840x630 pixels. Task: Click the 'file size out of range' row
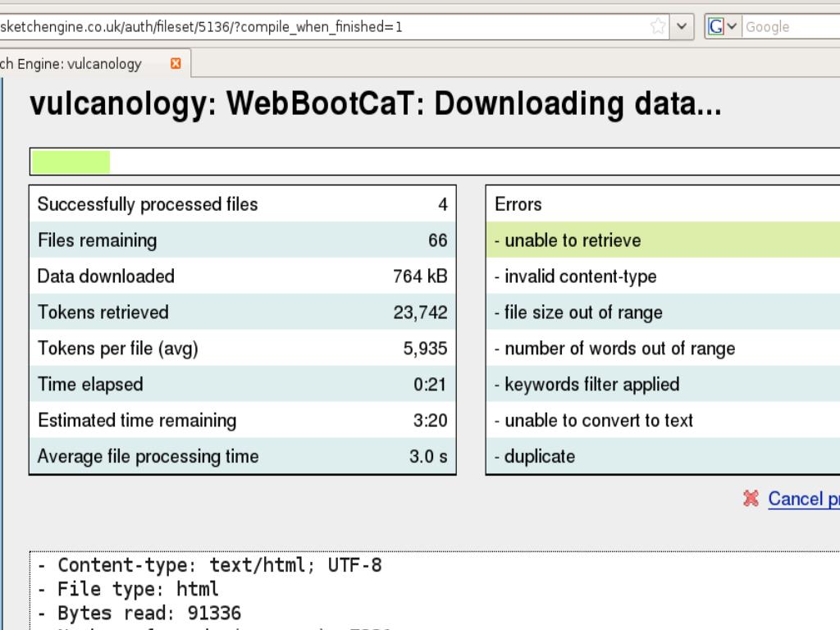[x=663, y=312]
